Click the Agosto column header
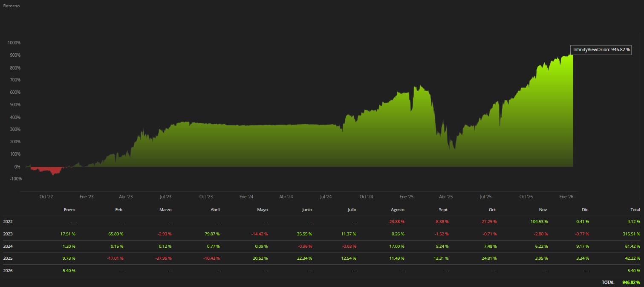This screenshot has height=287, width=644. click(x=397, y=210)
